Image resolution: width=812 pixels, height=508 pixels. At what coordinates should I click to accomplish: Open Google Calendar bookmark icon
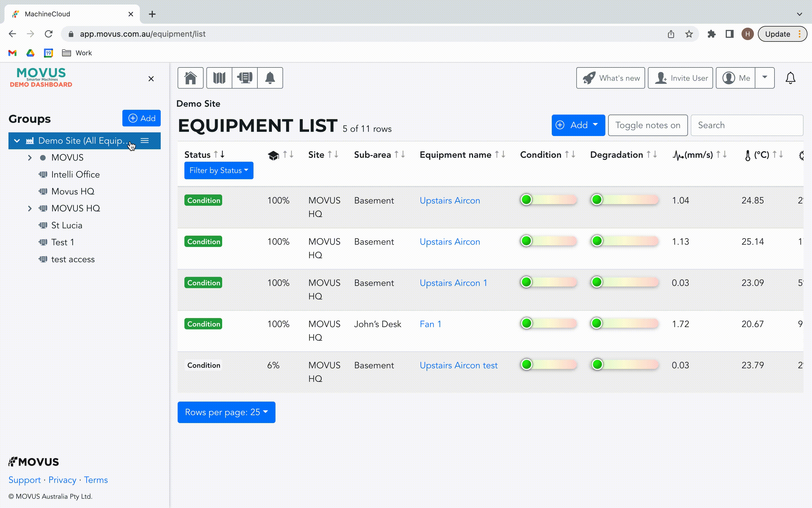(49, 53)
